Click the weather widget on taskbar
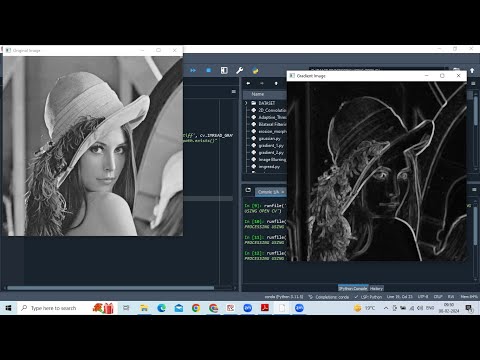 pos(364,308)
